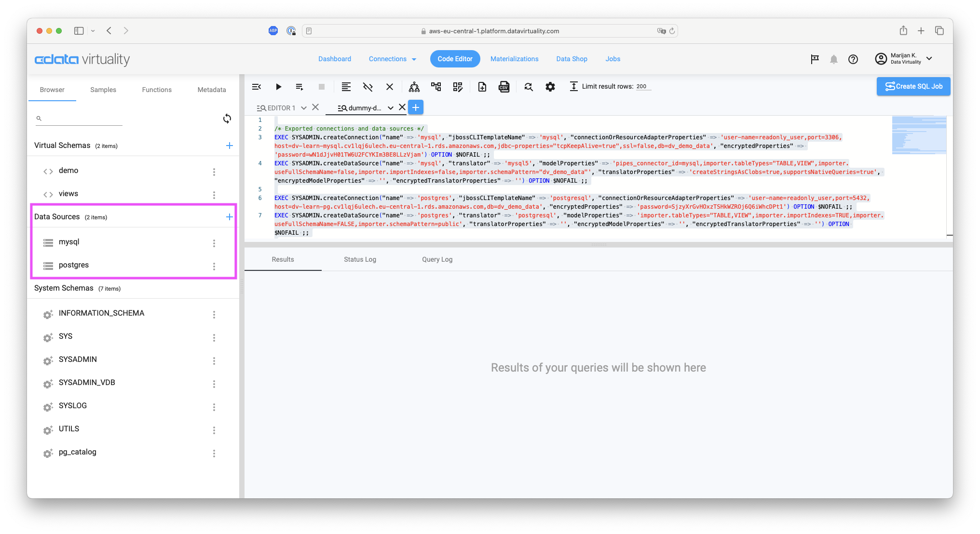This screenshot has height=534, width=980.
Task: Open the dependency tree icon in the toolbar
Action: point(414,87)
